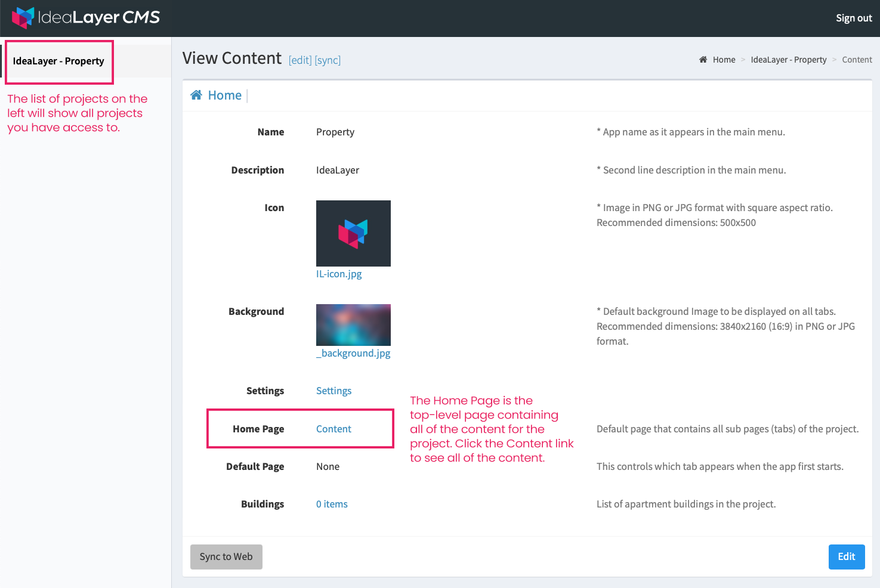This screenshot has height=588, width=880.
Task: Click the [edit] link beside View Content
Action: click(x=300, y=60)
